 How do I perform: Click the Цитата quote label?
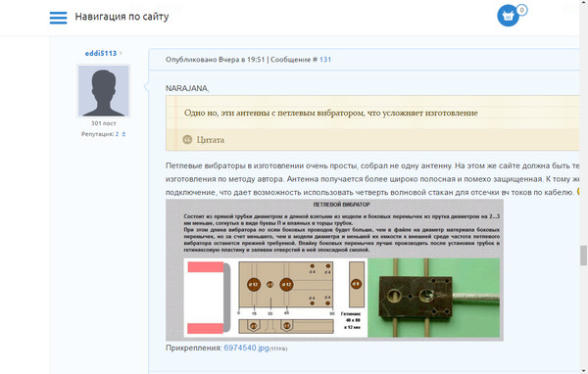click(x=211, y=140)
